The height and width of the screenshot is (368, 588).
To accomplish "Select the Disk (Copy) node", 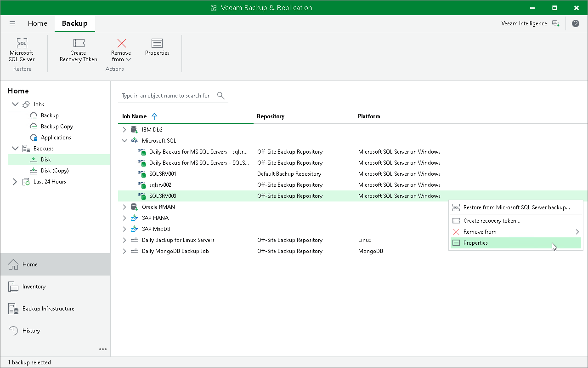I will click(55, 171).
